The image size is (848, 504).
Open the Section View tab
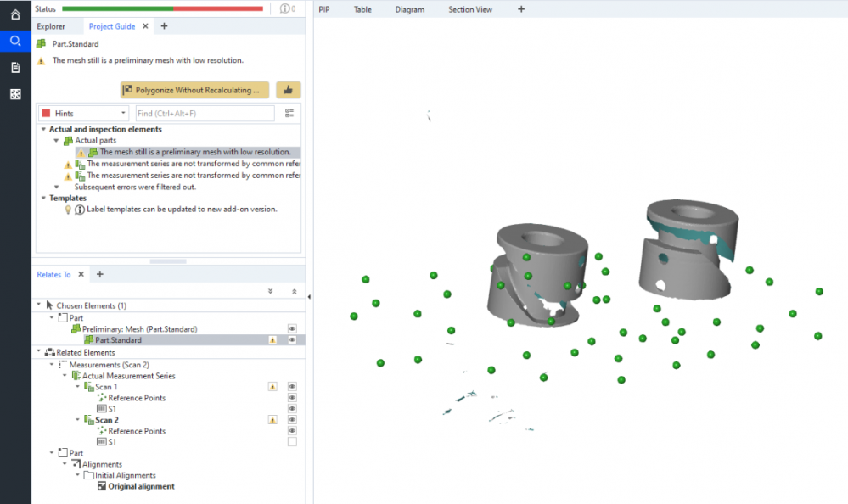[x=469, y=9]
